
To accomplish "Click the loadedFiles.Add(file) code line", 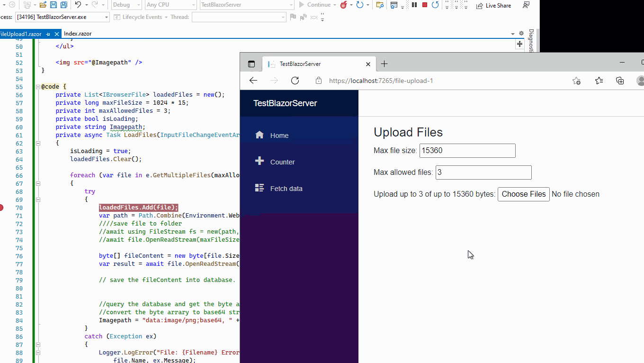I will click(139, 208).
